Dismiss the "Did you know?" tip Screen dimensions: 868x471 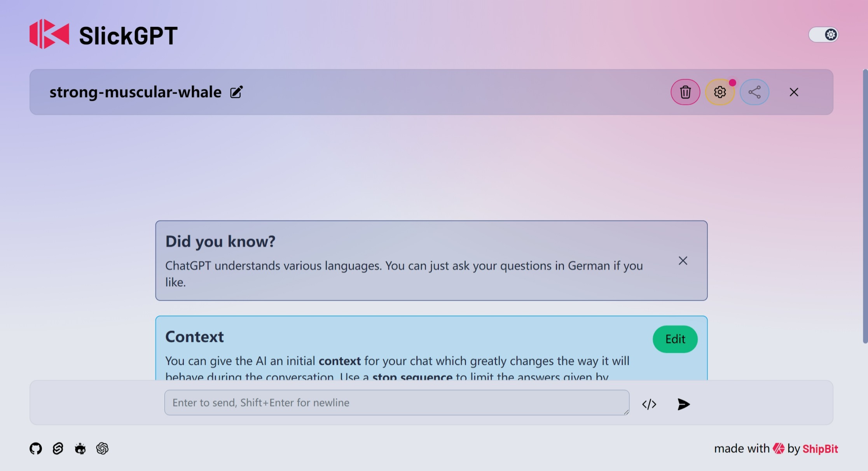click(x=683, y=261)
